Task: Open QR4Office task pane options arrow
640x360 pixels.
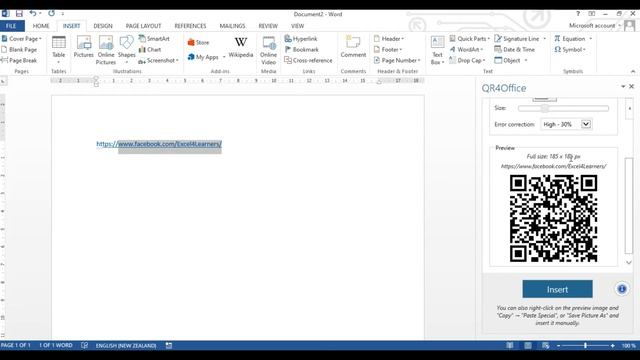Action: [x=623, y=87]
